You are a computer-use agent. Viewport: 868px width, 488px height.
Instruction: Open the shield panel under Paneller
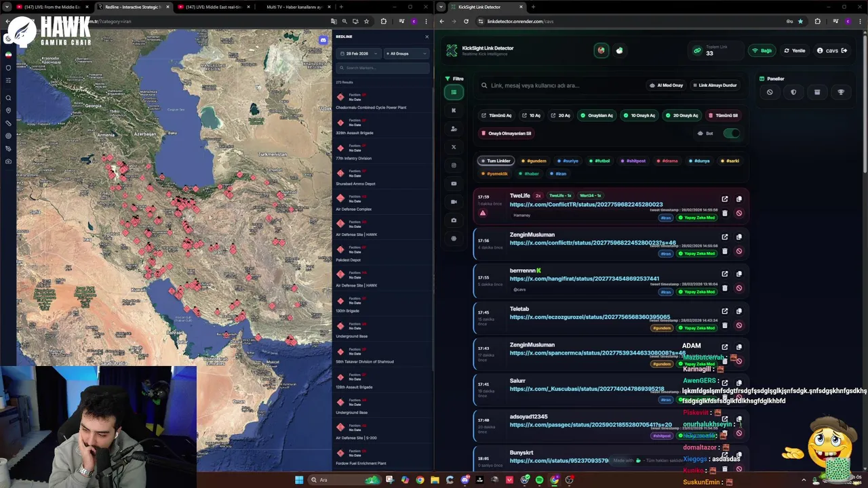click(x=793, y=92)
